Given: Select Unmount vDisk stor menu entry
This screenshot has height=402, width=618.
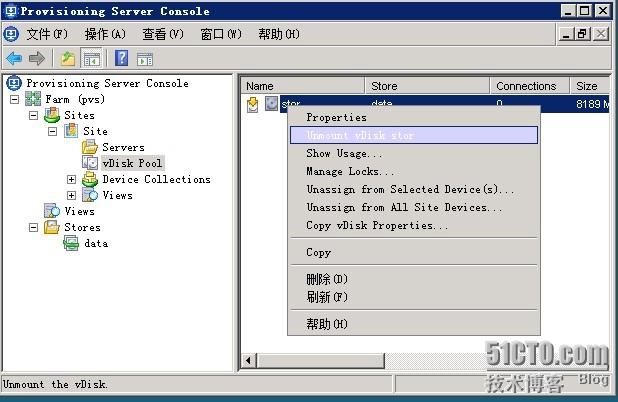Looking at the screenshot, I should (x=414, y=135).
